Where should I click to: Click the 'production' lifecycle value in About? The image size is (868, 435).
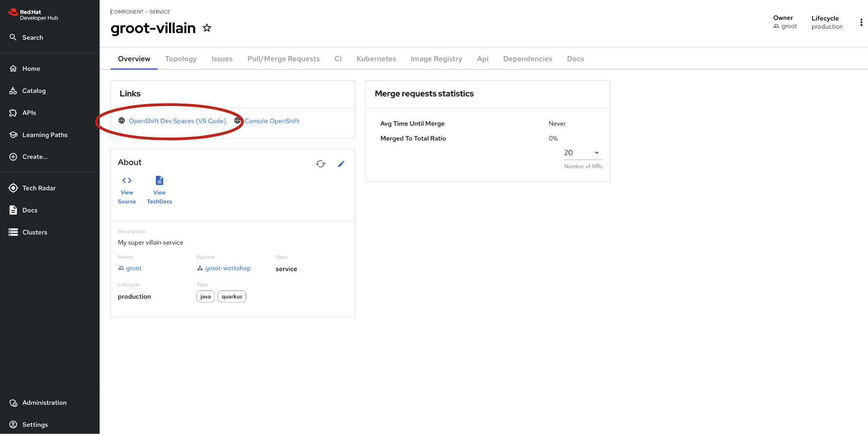pyautogui.click(x=134, y=297)
